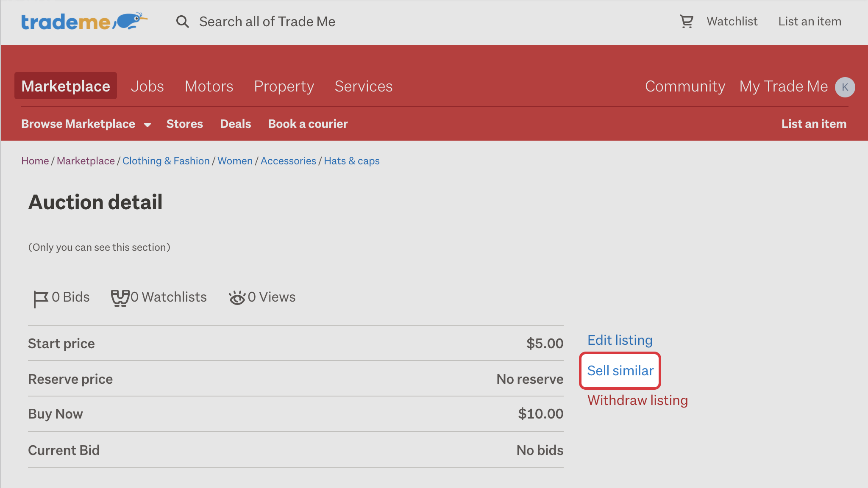Focus the Search all of Trade Me field
868x488 pixels.
tap(267, 22)
